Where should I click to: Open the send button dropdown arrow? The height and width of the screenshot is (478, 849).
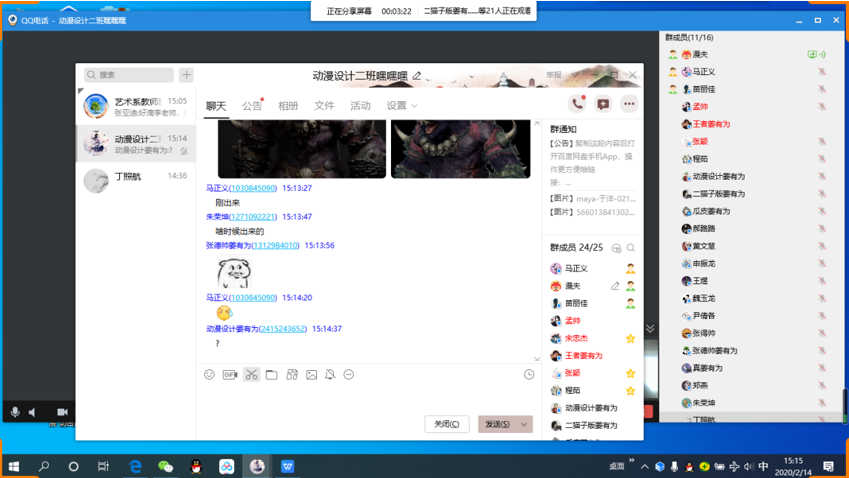click(524, 424)
